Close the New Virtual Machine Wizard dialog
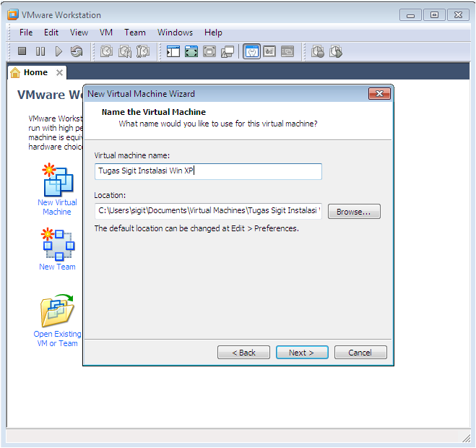The height and width of the screenshot is (448, 476). [x=379, y=93]
